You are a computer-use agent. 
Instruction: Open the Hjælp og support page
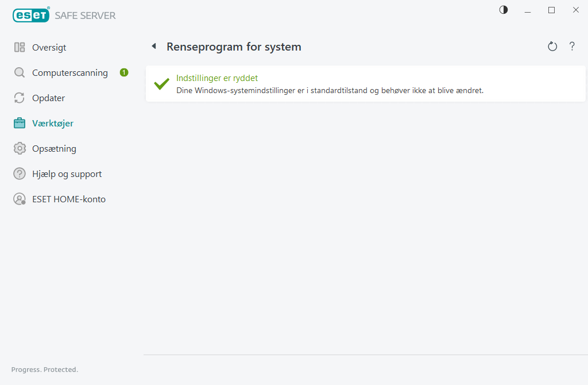pyautogui.click(x=67, y=174)
